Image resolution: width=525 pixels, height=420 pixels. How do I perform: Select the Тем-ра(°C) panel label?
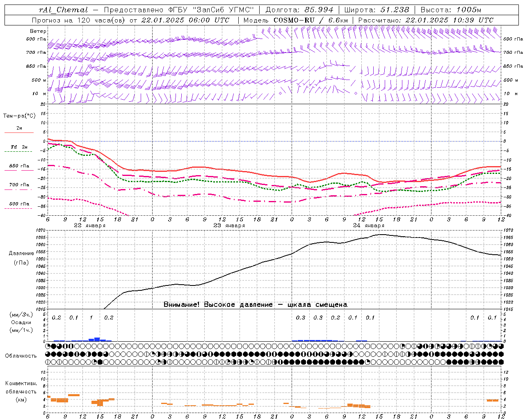coord(19,116)
